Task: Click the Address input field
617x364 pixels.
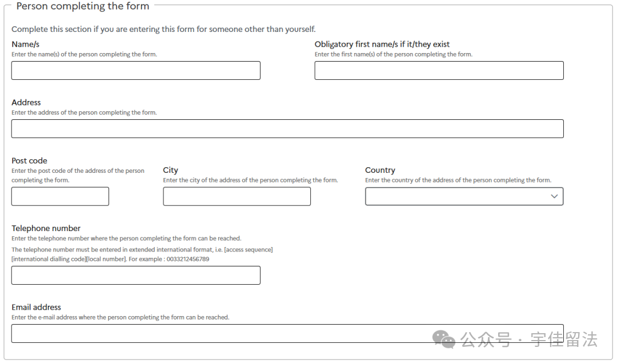Action: pyautogui.click(x=287, y=129)
